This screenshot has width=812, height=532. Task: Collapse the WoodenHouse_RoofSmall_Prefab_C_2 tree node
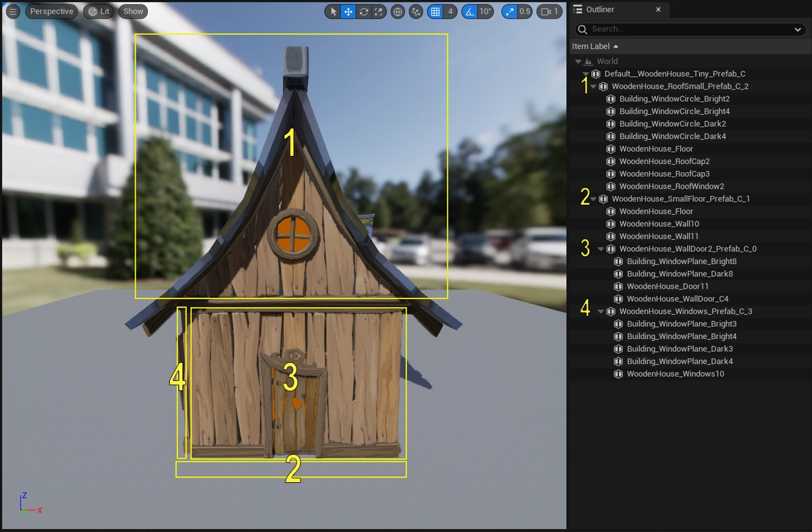[593, 86]
